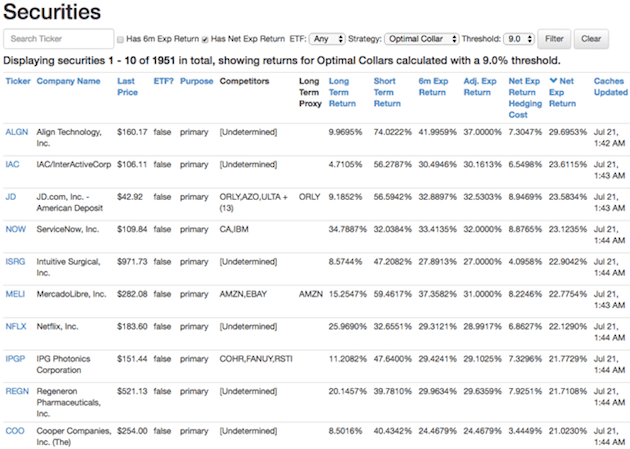Focus the Search Ticker input field
The image size is (630, 449).
[58, 40]
